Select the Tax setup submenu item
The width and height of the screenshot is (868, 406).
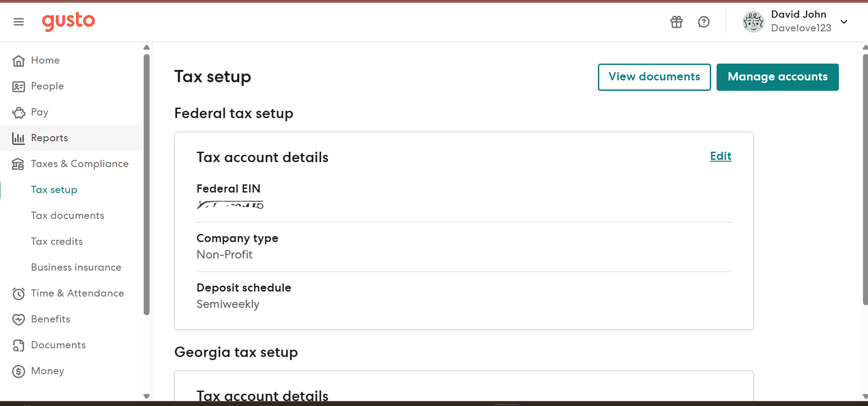54,190
